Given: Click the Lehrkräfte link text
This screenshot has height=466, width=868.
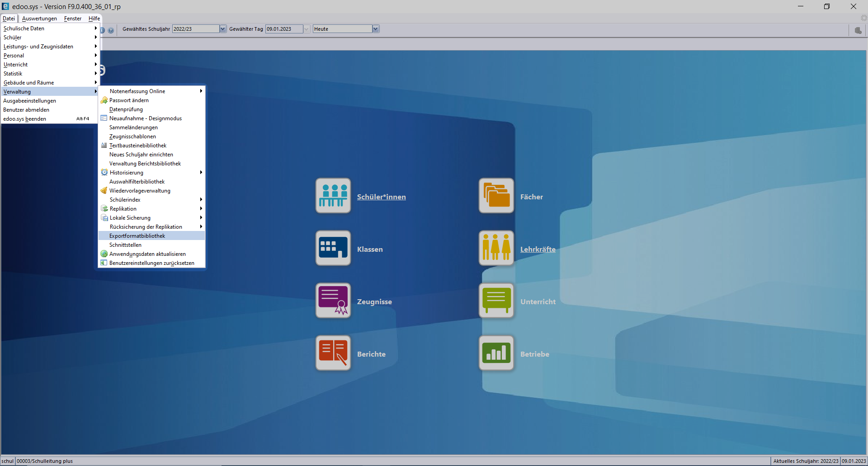Looking at the screenshot, I should (538, 249).
